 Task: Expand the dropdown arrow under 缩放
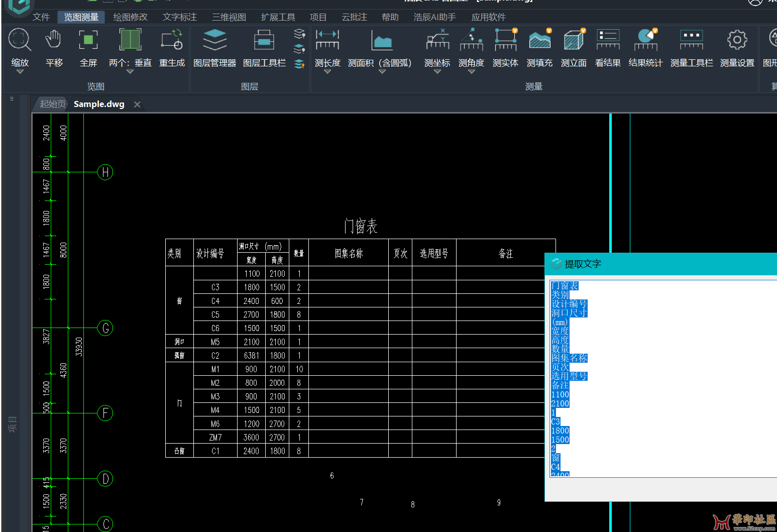(20, 72)
